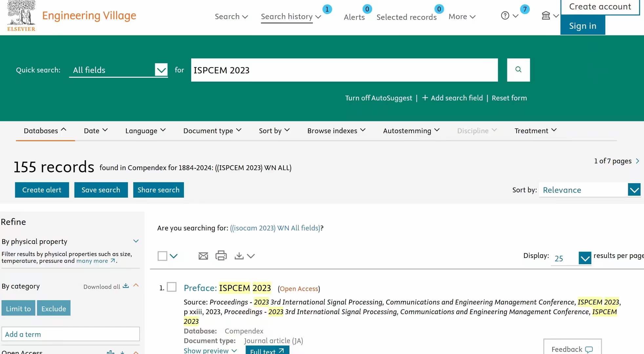Viewport: 644px width, 354px height.
Task: Click the quick search text field
Action: tap(344, 70)
